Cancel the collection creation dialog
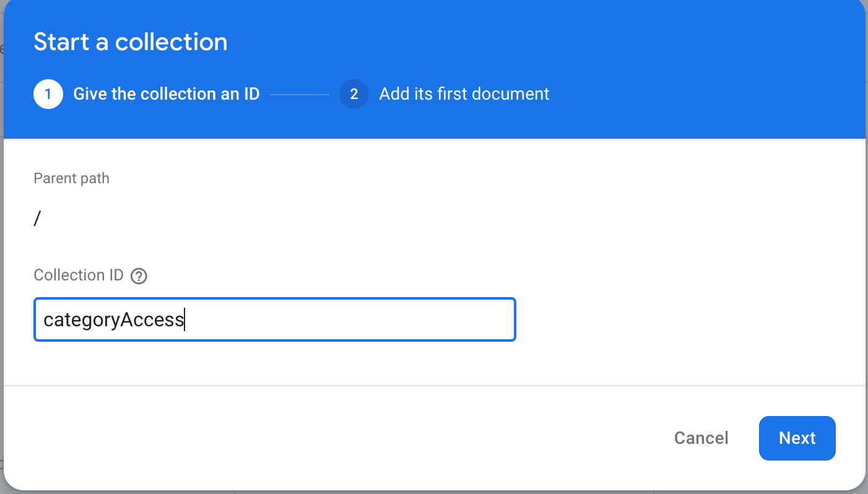The height and width of the screenshot is (494, 868). tap(701, 438)
